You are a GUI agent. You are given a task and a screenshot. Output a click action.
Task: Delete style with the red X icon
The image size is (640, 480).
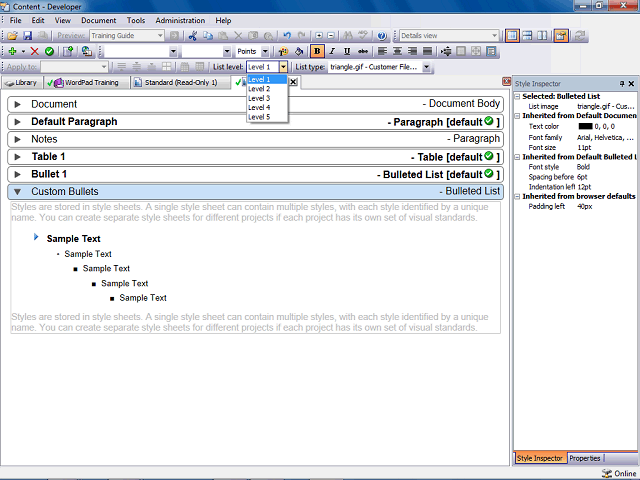tap(35, 51)
